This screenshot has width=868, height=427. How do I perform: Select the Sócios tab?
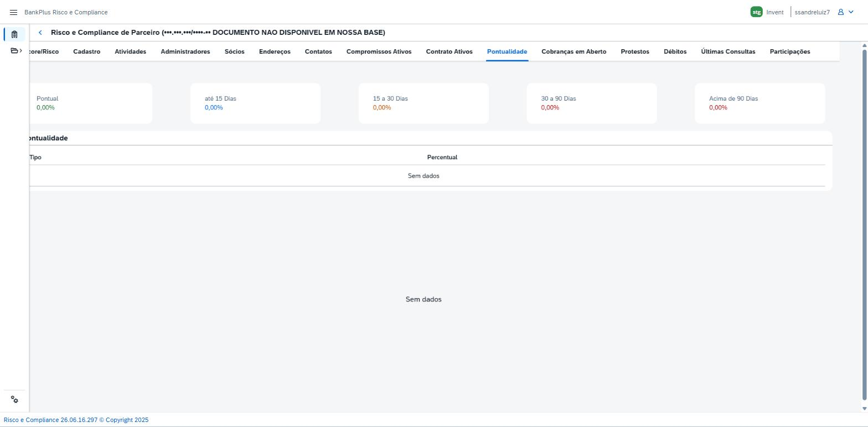point(235,51)
